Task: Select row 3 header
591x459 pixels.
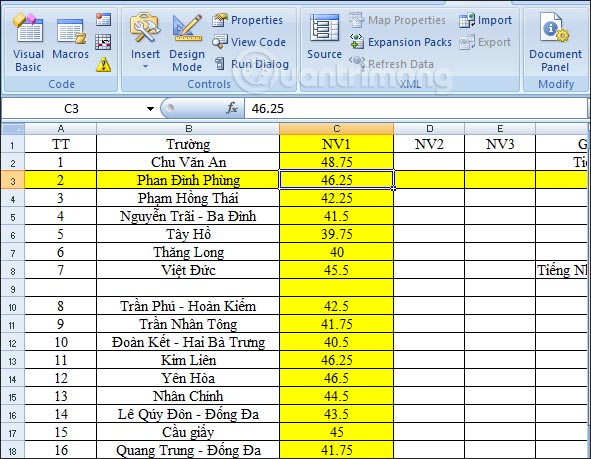Action: point(13,181)
